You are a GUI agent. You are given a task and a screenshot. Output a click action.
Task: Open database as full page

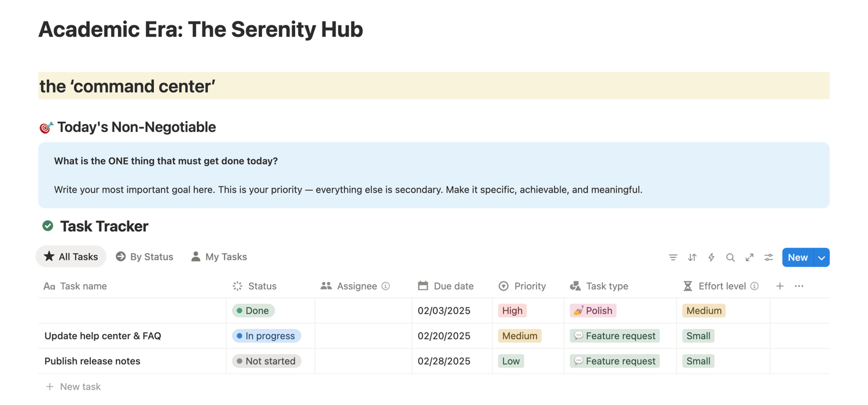coord(749,257)
